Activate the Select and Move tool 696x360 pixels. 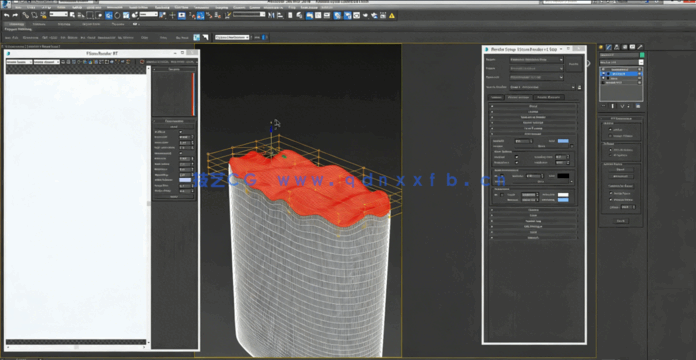tap(109, 15)
